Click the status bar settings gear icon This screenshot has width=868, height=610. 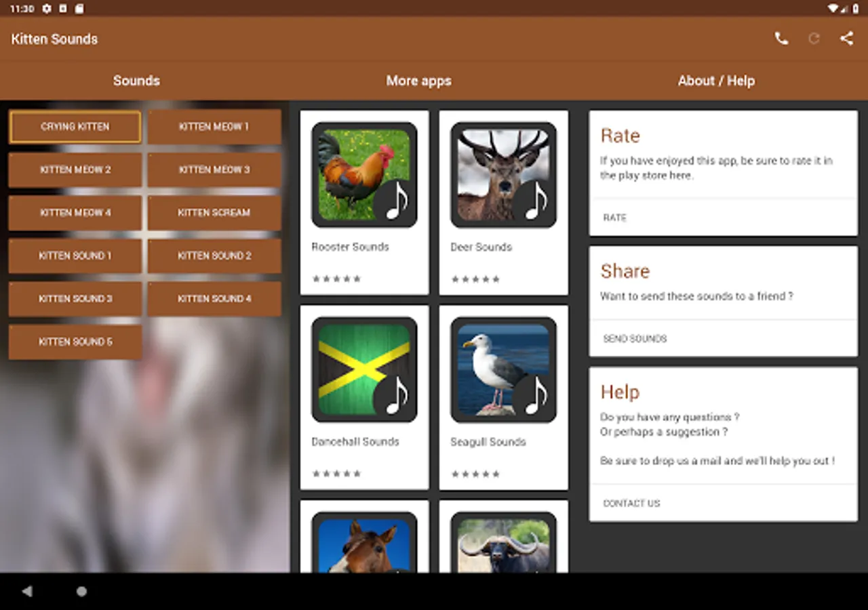tap(47, 8)
